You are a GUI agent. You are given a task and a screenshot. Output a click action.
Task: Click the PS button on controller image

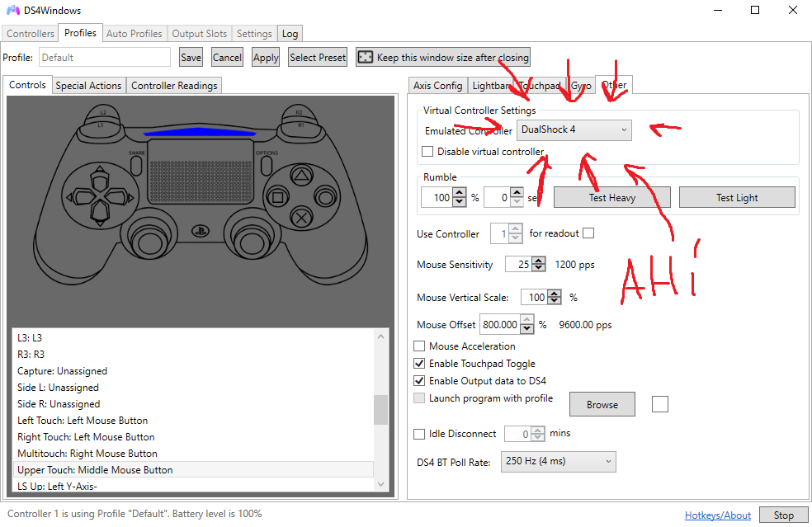(x=201, y=231)
